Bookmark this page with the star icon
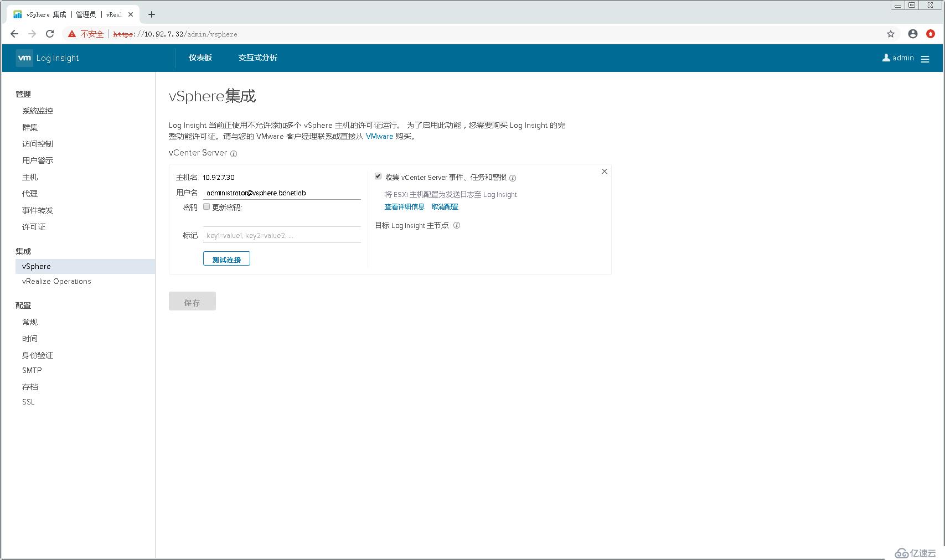The image size is (945, 560). pyautogui.click(x=891, y=34)
